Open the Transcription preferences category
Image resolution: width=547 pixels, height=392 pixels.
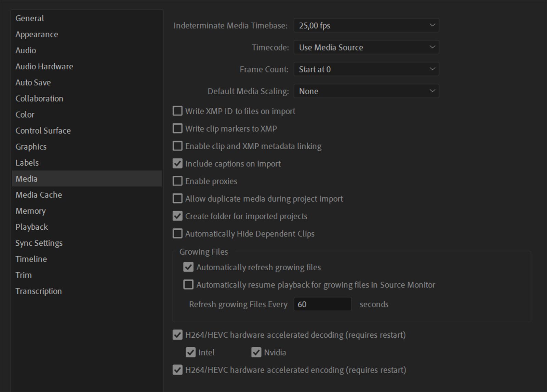pyautogui.click(x=39, y=291)
